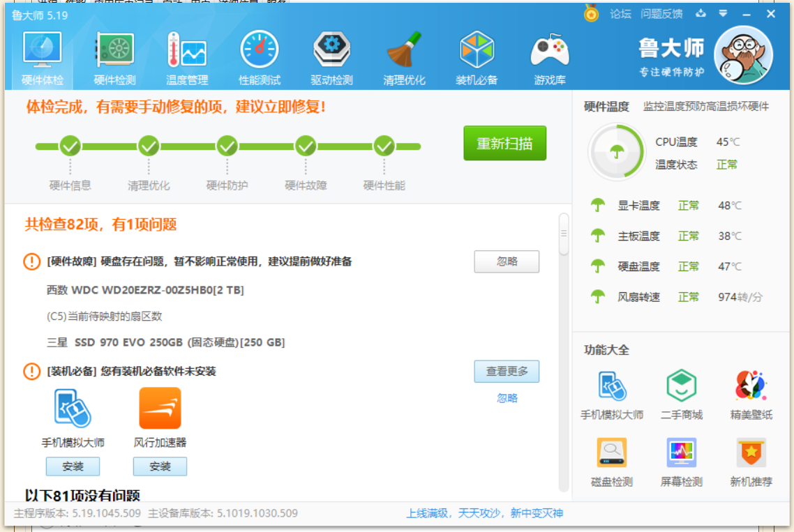Click the 显卡温度 umbrella icon
The image size is (794, 532).
598,205
